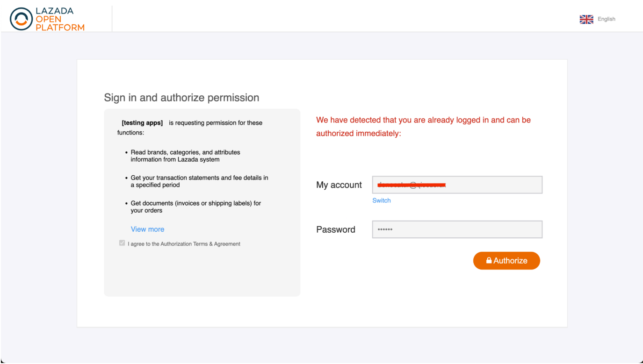Open the English language selector

pos(606,19)
